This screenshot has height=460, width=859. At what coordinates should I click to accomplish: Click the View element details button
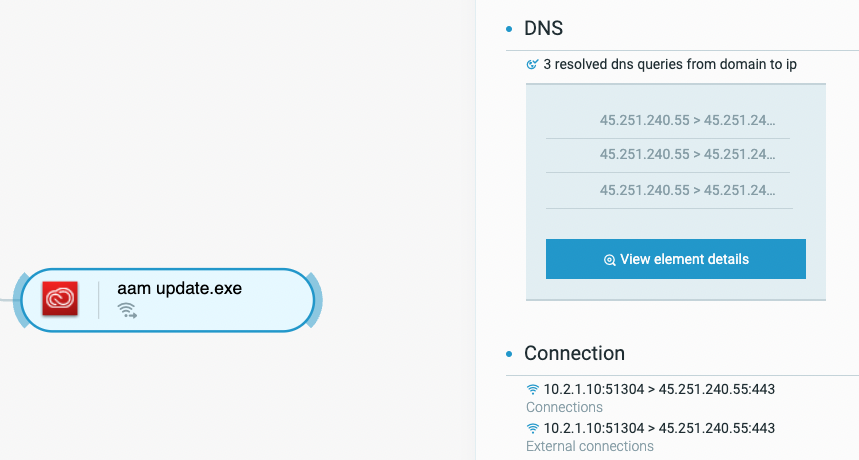[x=675, y=259]
